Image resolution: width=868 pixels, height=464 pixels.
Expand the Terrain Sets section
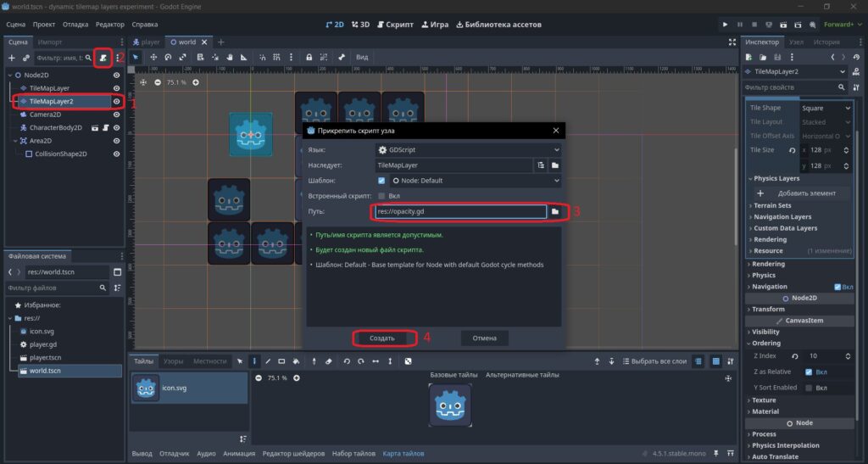[x=771, y=205]
